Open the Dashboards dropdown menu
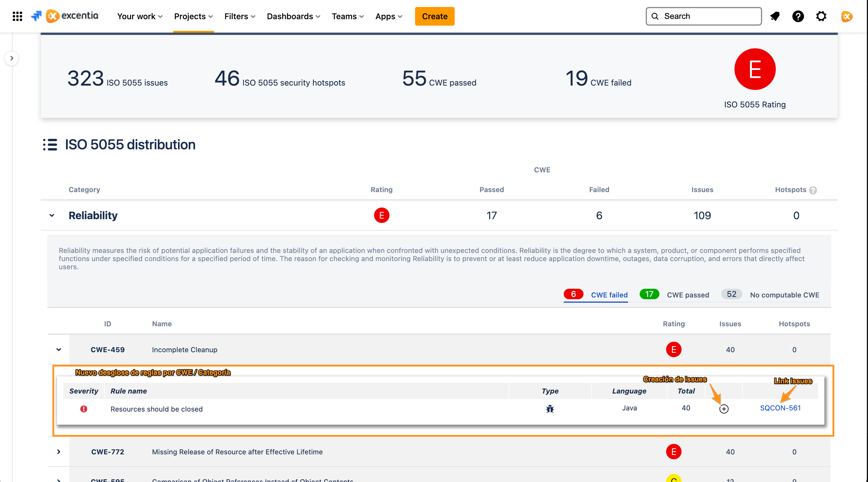This screenshot has width=868, height=482. point(293,16)
